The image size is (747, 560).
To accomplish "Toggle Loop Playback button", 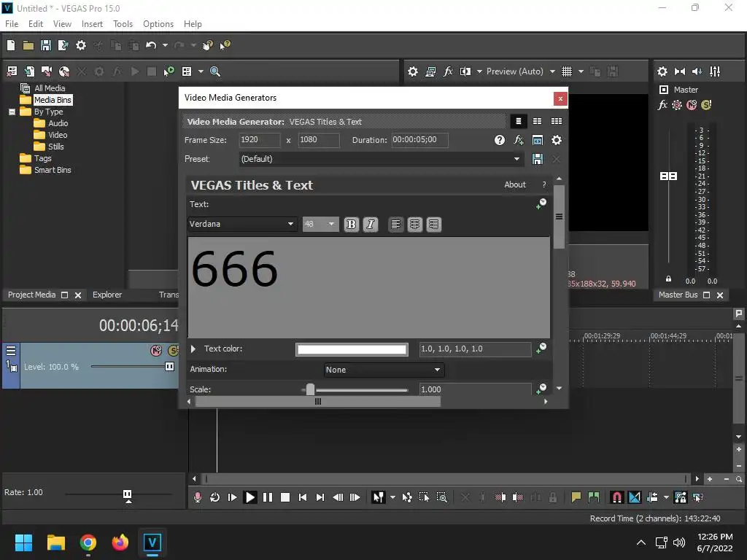I will pos(215,497).
